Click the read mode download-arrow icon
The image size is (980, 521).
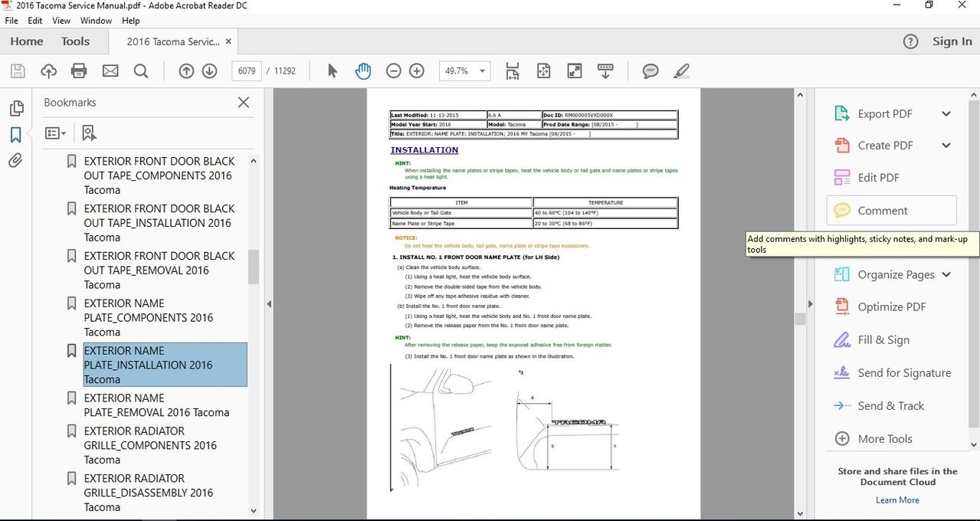[x=605, y=71]
